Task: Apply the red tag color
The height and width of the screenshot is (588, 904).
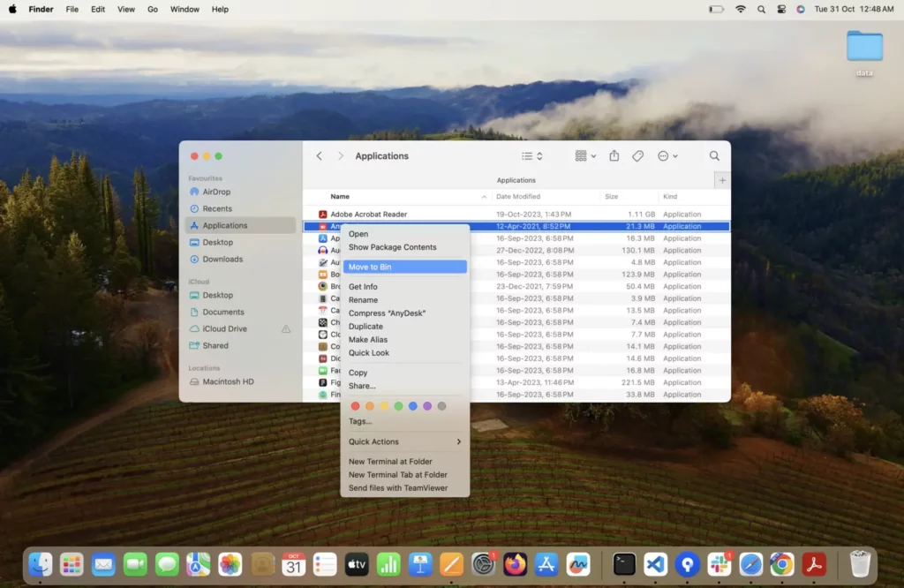Action: coord(356,406)
